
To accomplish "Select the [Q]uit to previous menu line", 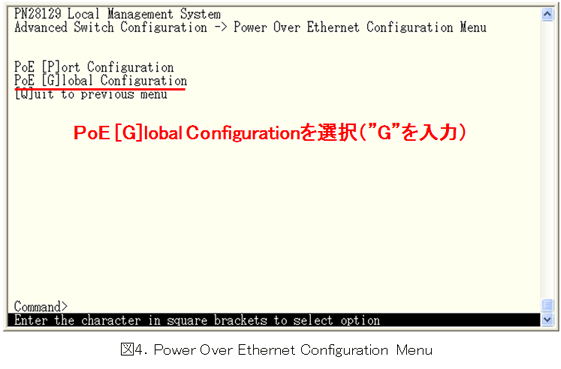I will click(91, 94).
